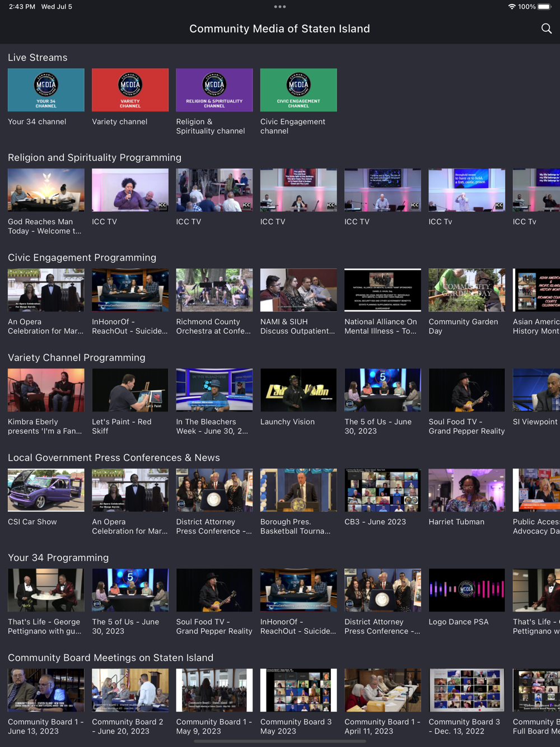This screenshot has height=747, width=560.
Task: Open Community Board 1 - May 9, 2023
Action: click(214, 690)
